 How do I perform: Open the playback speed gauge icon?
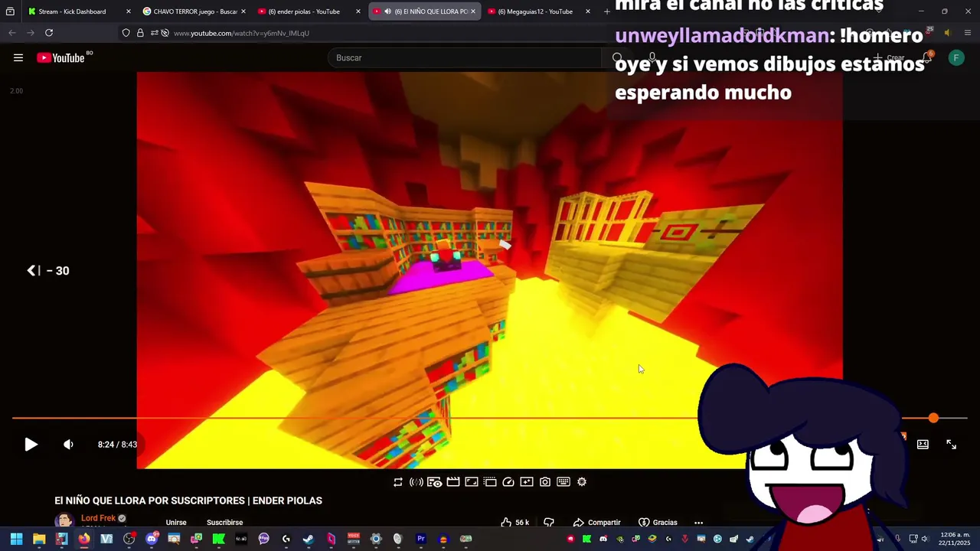coord(508,482)
